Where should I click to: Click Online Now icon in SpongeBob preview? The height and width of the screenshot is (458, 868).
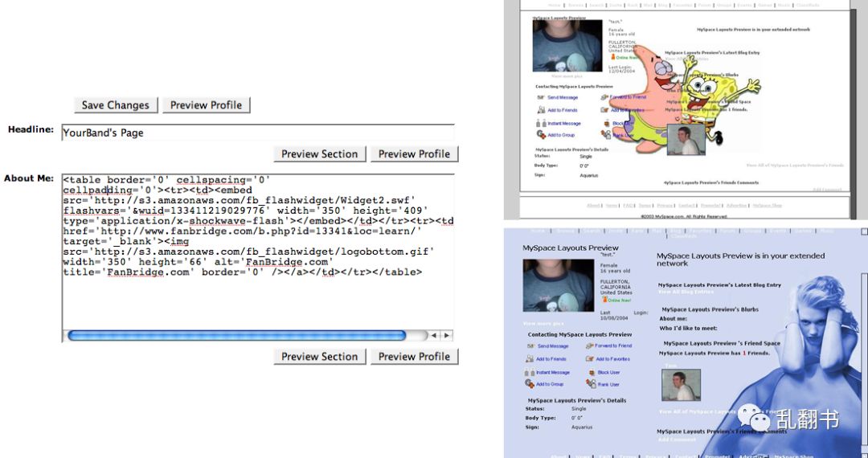612,57
